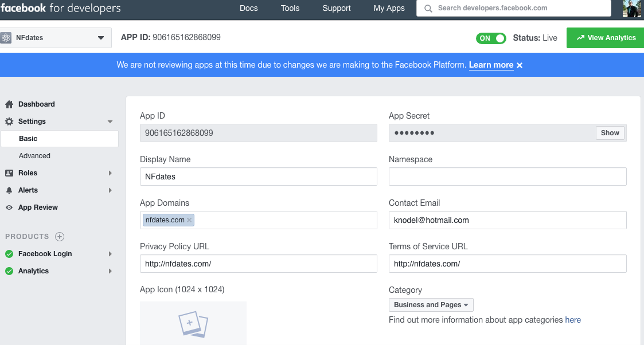Upload an image via App Icon placeholder
The image size is (644, 345).
tap(193, 323)
